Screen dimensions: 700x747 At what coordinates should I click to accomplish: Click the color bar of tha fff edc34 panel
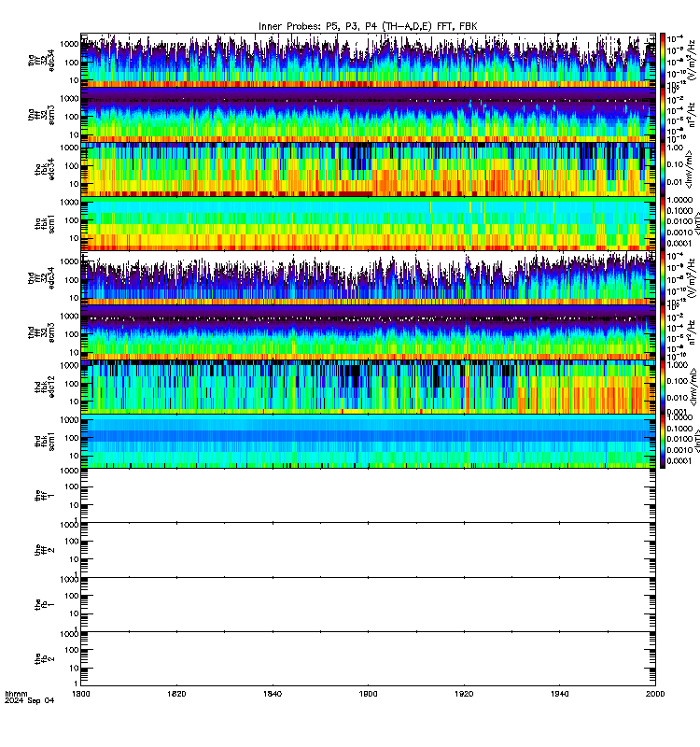point(663,60)
